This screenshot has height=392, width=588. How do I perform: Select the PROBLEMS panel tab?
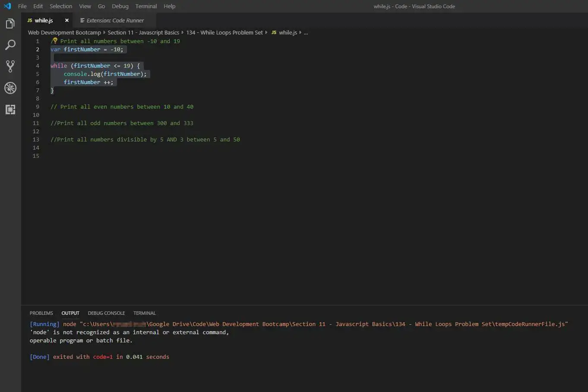point(41,313)
